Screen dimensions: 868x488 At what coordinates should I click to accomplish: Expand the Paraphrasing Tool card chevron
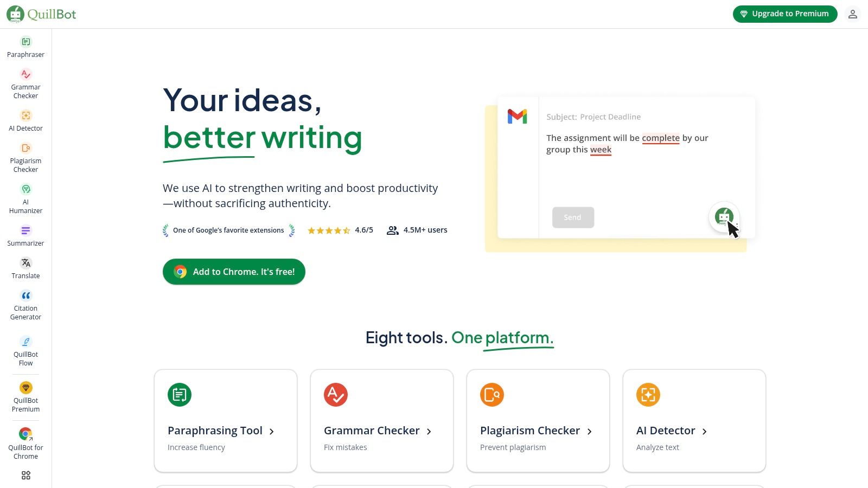tap(272, 432)
